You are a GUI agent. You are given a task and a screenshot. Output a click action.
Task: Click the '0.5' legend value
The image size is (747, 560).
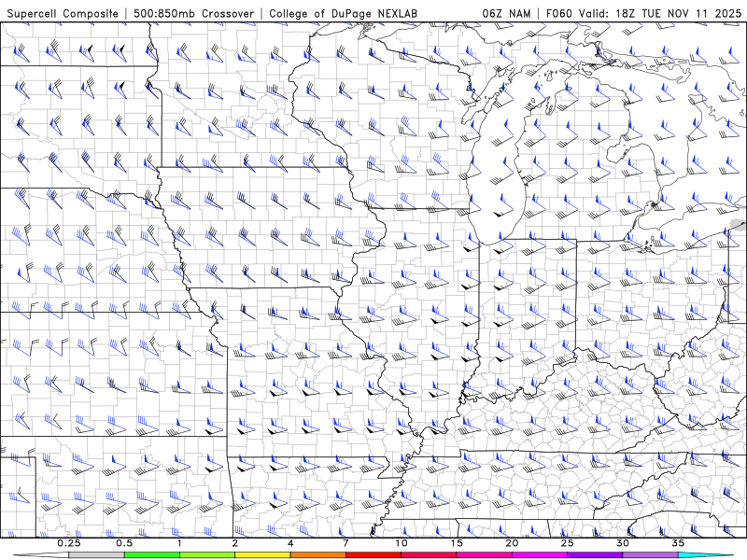pyautogui.click(x=124, y=543)
